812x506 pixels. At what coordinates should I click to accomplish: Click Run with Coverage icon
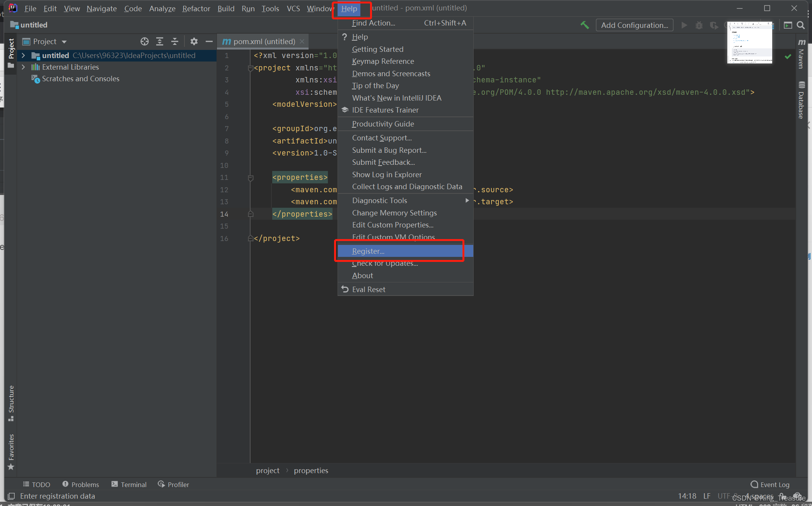coord(714,25)
